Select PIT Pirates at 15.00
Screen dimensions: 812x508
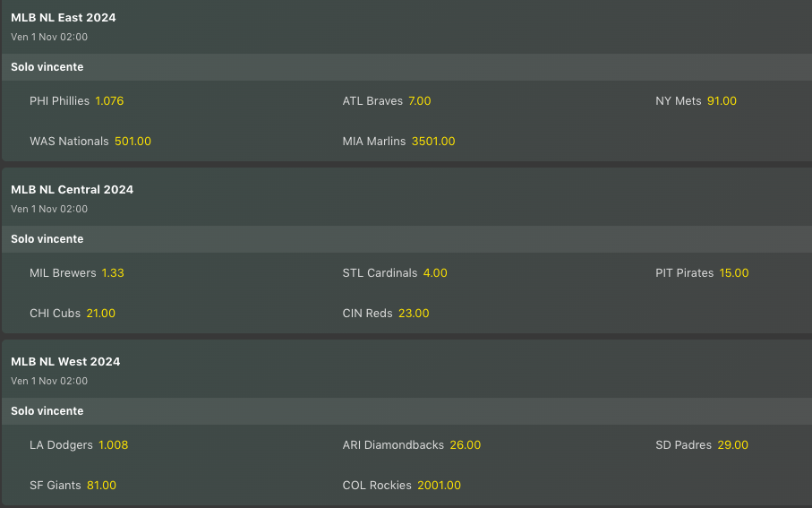[x=734, y=273]
